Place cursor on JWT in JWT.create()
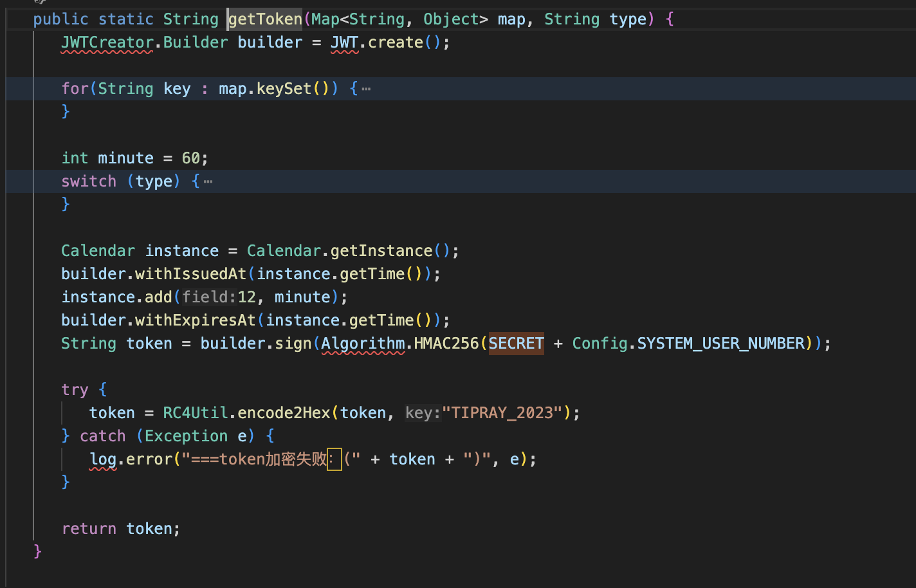Image resolution: width=916 pixels, height=588 pixels. tap(344, 42)
